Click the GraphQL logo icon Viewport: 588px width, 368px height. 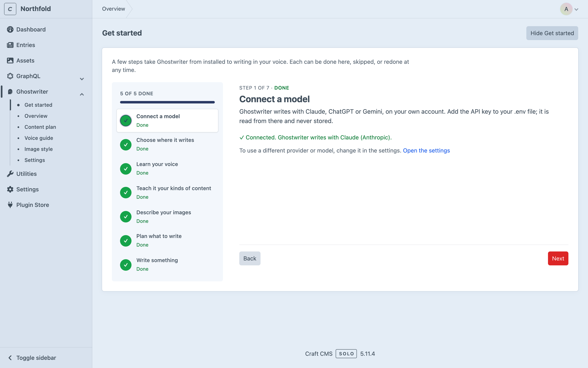click(10, 76)
